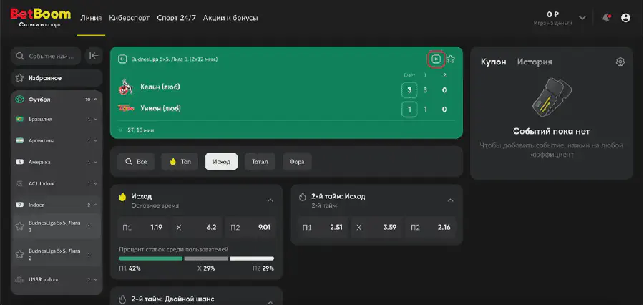Click the America flag icon

click(x=19, y=162)
